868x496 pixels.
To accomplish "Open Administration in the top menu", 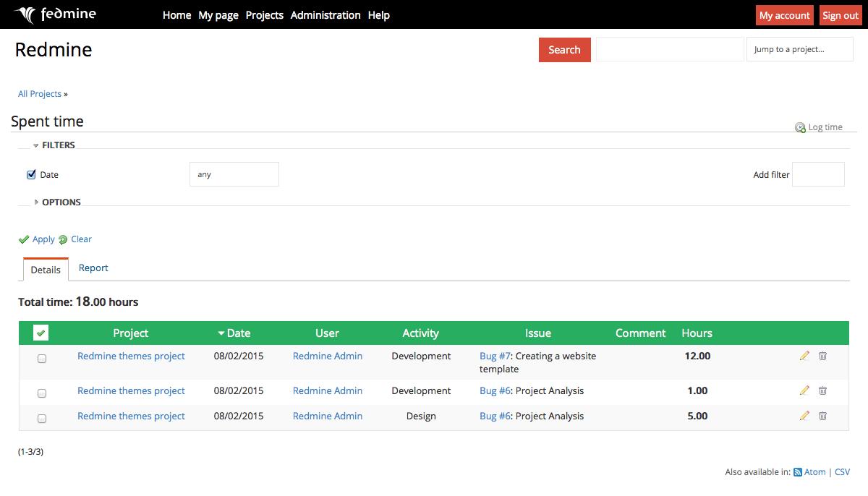I will click(x=325, y=15).
